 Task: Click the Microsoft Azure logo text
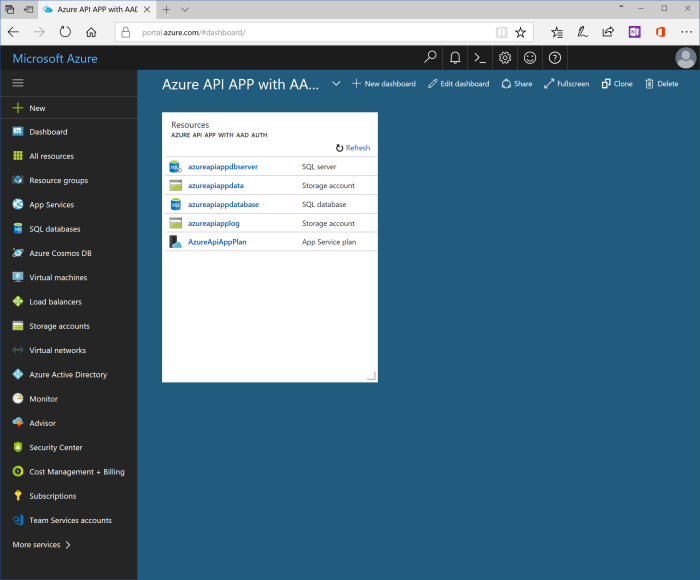55,58
